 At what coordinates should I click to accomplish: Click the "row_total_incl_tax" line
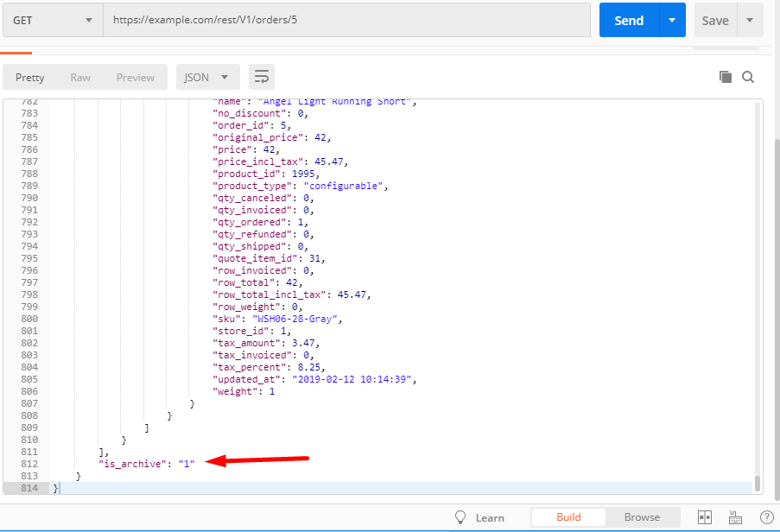(292, 294)
